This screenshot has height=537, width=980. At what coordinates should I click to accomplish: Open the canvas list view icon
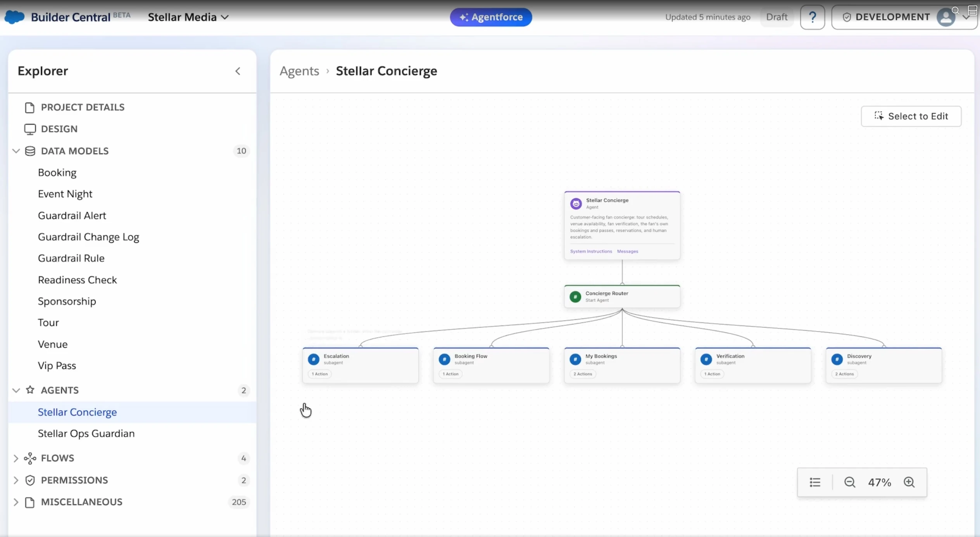click(815, 482)
